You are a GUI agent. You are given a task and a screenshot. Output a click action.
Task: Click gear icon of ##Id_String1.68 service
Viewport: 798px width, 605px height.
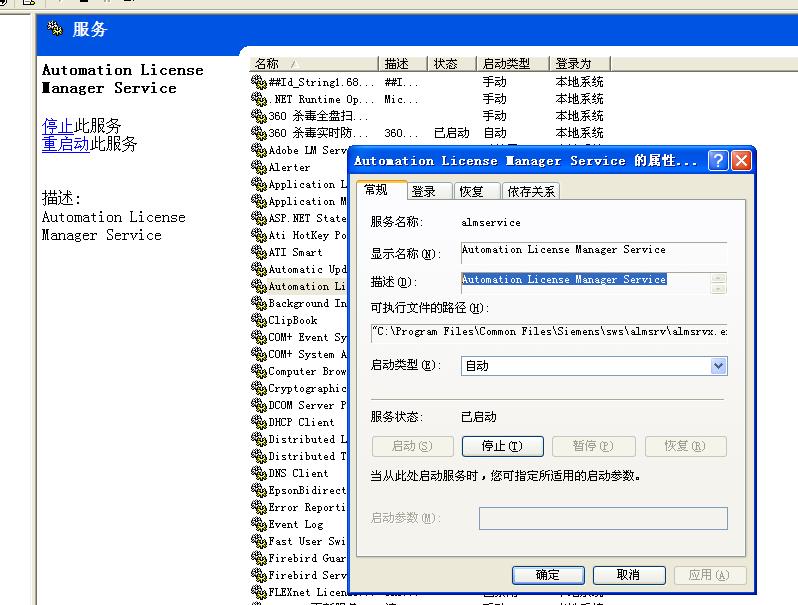coord(259,82)
